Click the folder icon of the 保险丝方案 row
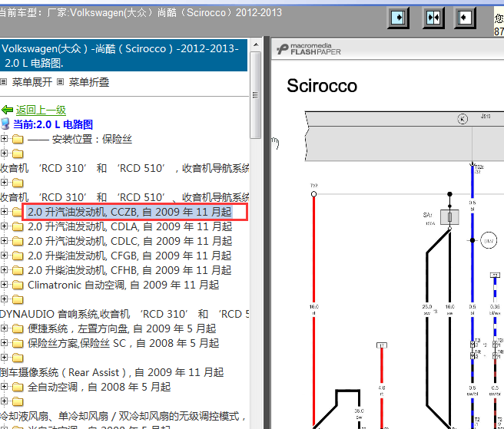The image size is (504, 429). (x=18, y=344)
